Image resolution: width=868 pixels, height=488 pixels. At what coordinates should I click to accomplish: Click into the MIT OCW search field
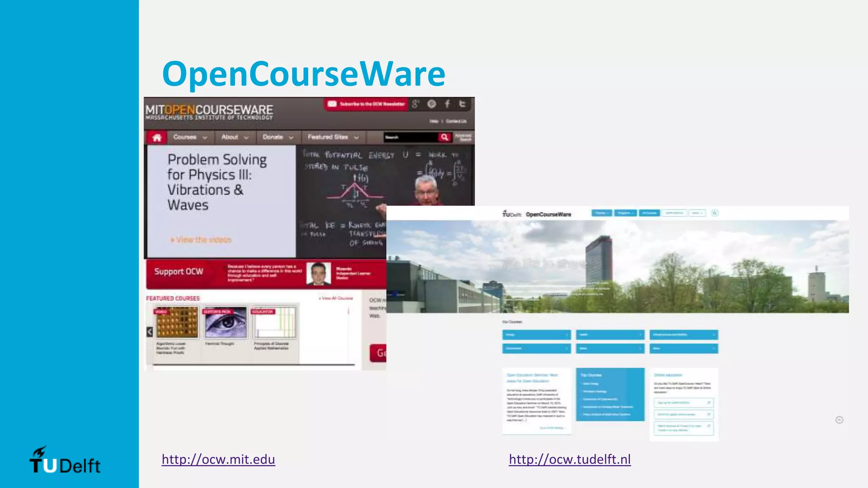(x=410, y=137)
